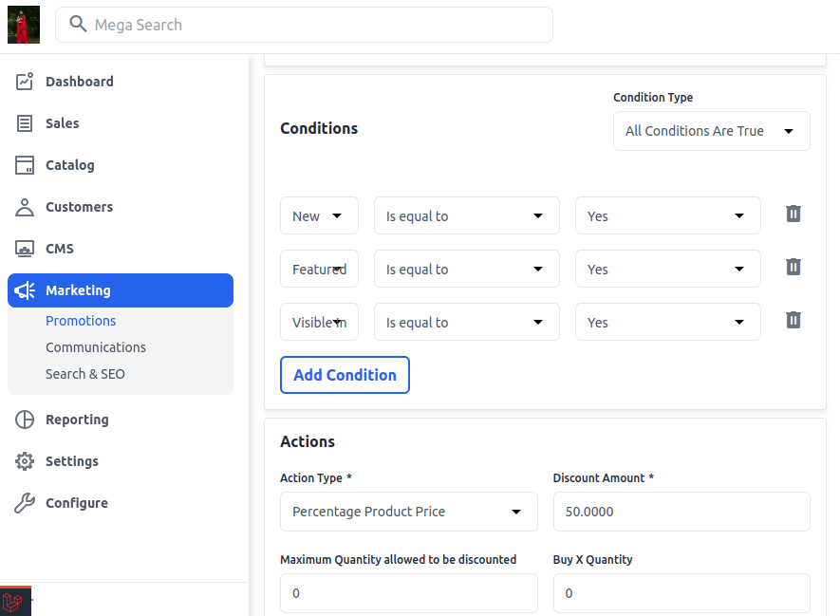Open Yes value dropdown in New row
The height and width of the screenshot is (616, 840).
click(x=668, y=215)
